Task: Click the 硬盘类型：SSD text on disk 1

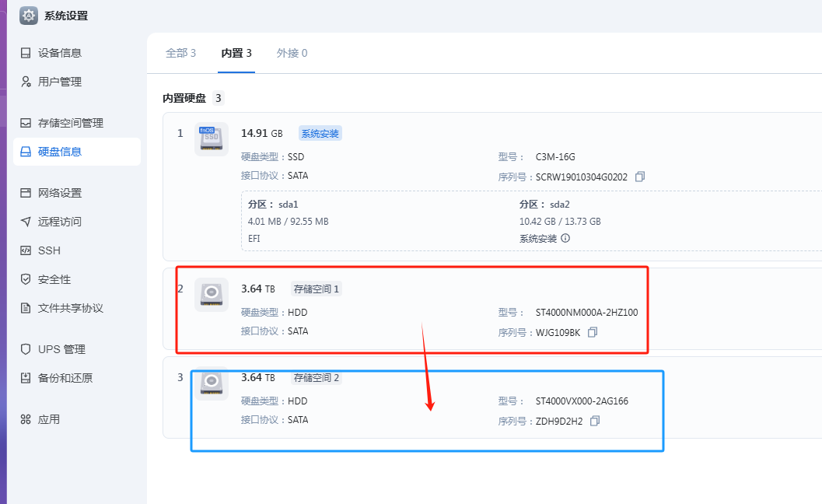Action: click(272, 157)
